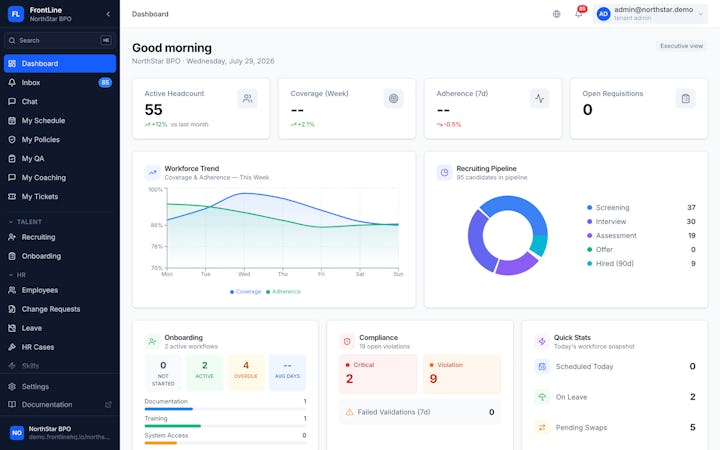Go to Change Requests menu item
720x450 pixels.
[x=60, y=309]
